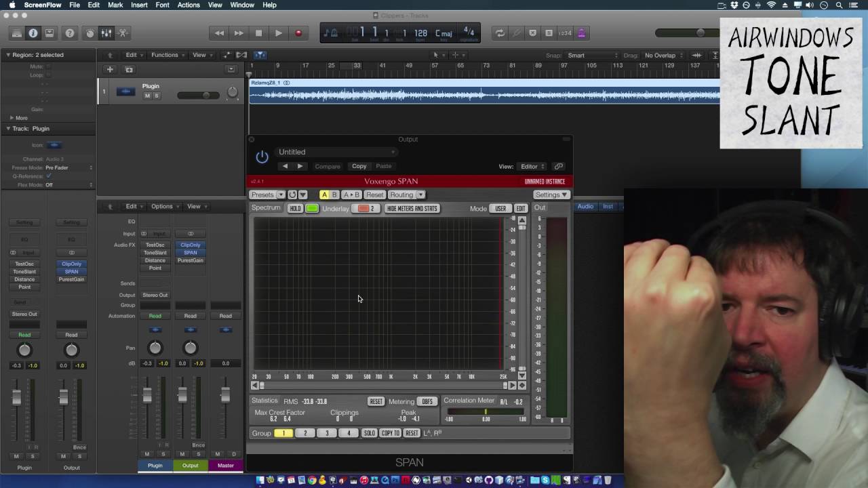Toggle the Mixer button in control bar
This screenshot has height=488, width=868.
(x=106, y=33)
